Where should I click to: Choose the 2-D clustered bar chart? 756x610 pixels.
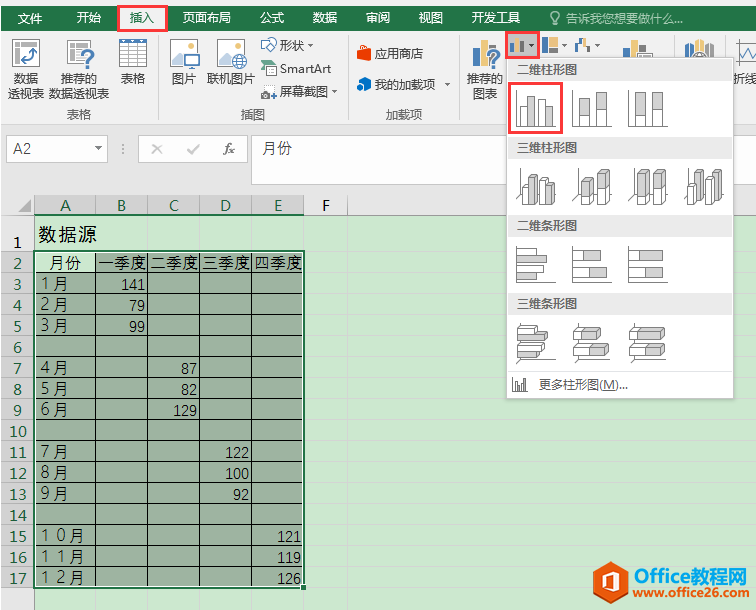[536, 265]
